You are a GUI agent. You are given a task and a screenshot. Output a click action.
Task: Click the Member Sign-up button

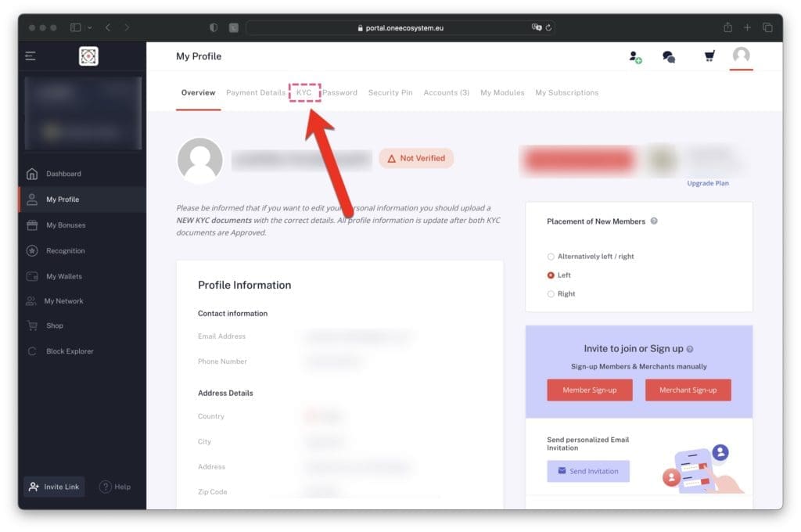[x=590, y=390]
